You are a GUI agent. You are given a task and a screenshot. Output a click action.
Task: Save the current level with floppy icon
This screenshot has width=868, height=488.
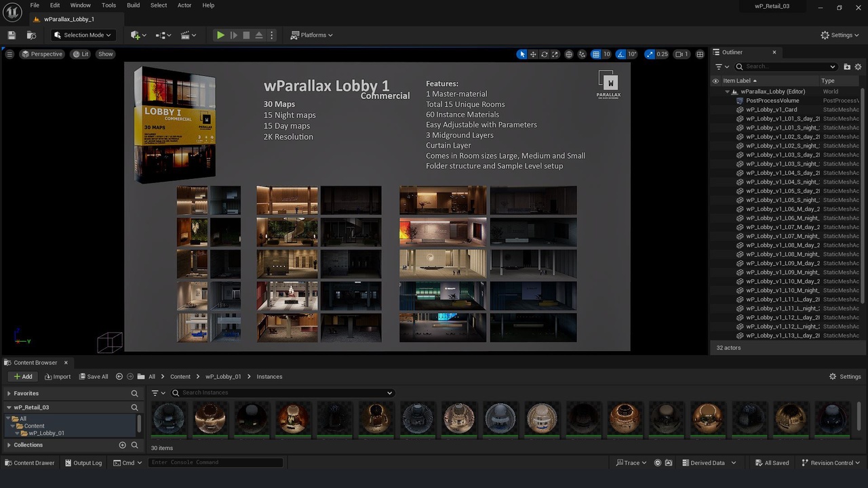(12, 35)
